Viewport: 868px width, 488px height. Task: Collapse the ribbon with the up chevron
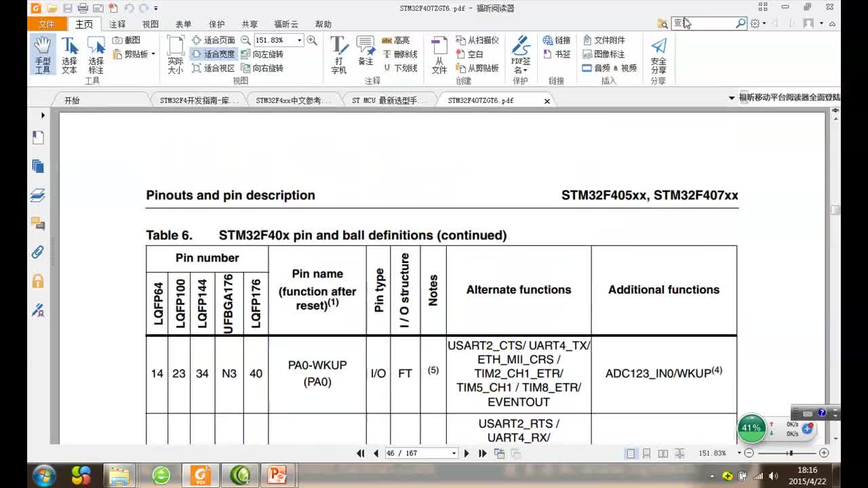coord(832,24)
